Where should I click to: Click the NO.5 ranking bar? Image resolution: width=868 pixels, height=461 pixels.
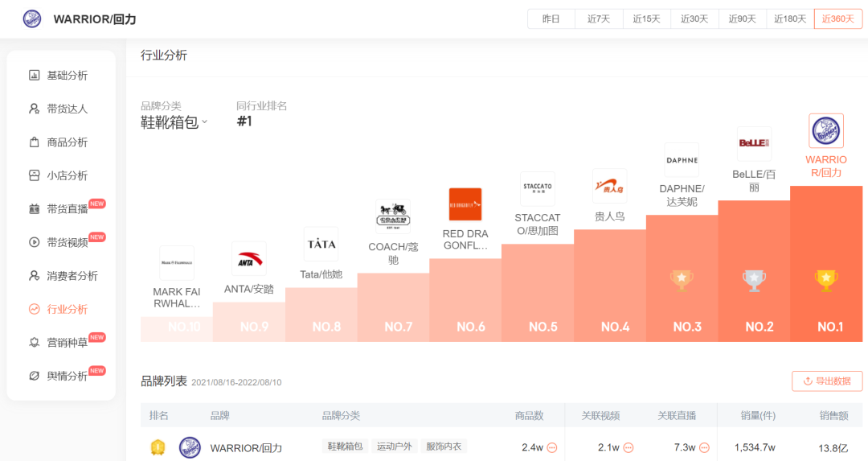(x=538, y=293)
